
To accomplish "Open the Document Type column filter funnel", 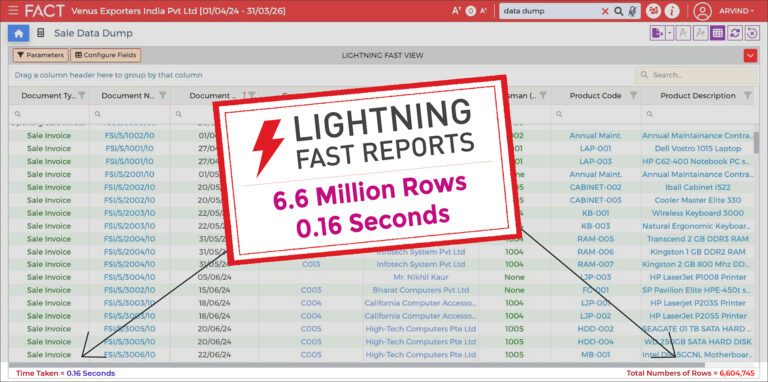I will tap(82, 95).
